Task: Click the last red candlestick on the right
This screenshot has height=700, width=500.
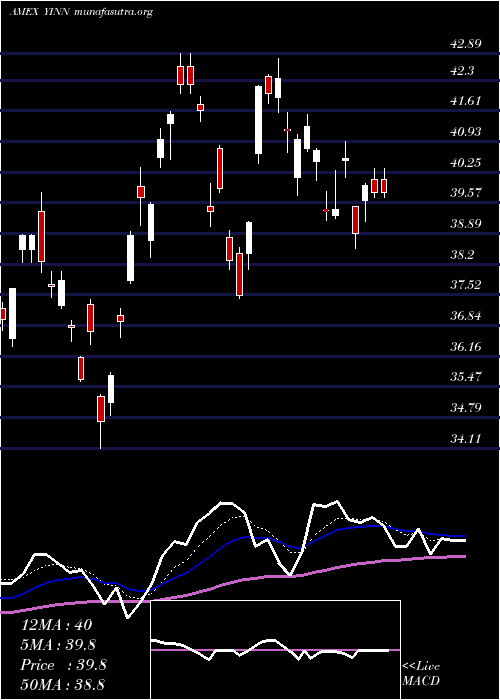Action: 384,186
